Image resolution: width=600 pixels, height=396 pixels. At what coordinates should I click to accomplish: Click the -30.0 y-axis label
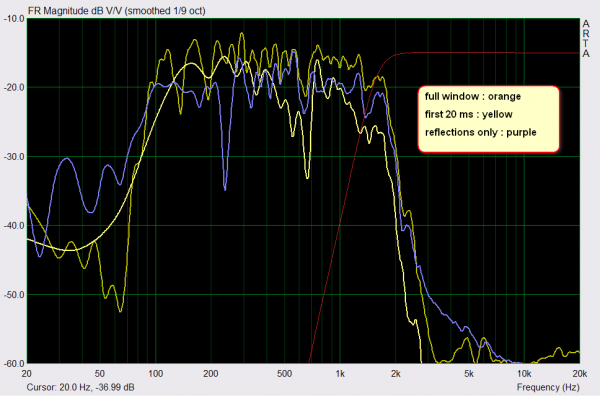[14, 156]
